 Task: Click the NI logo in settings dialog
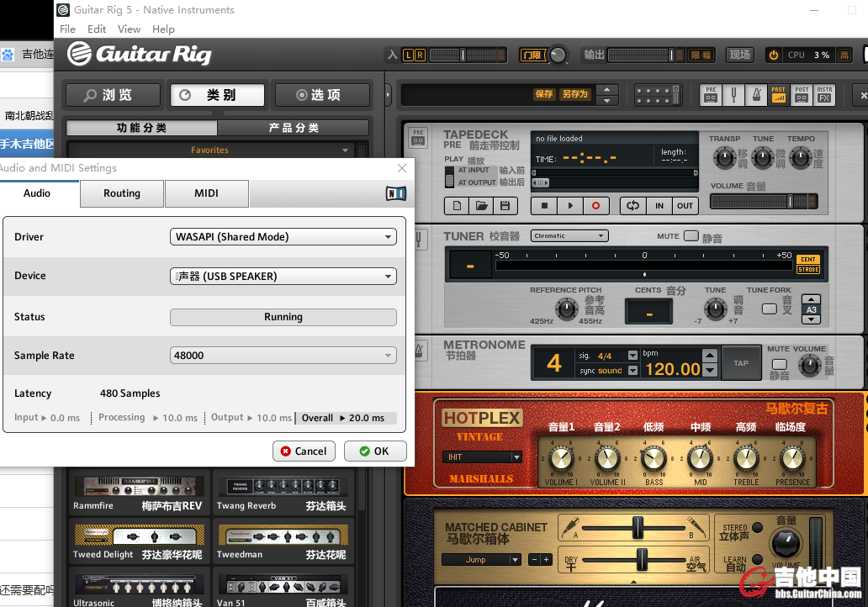[396, 193]
